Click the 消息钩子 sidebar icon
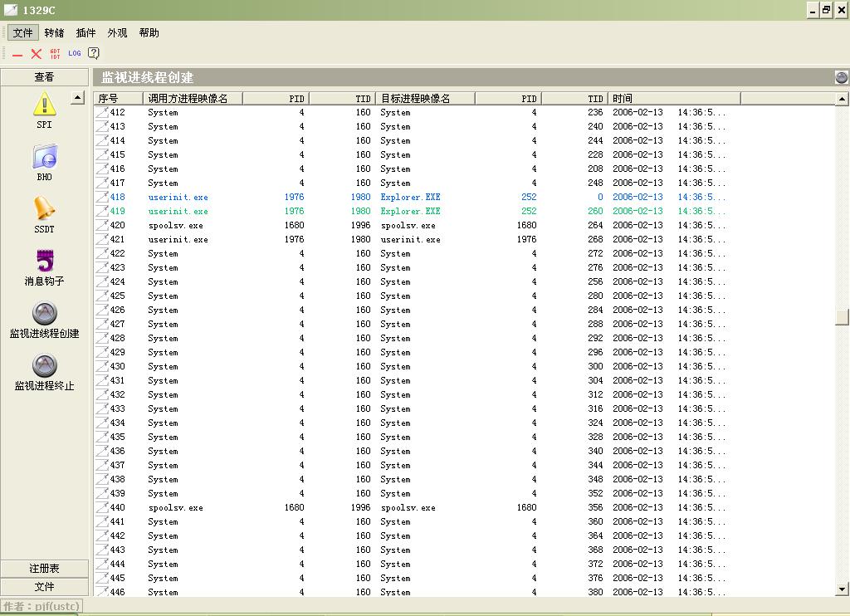Screen dimensions: 850x616 click(44, 261)
